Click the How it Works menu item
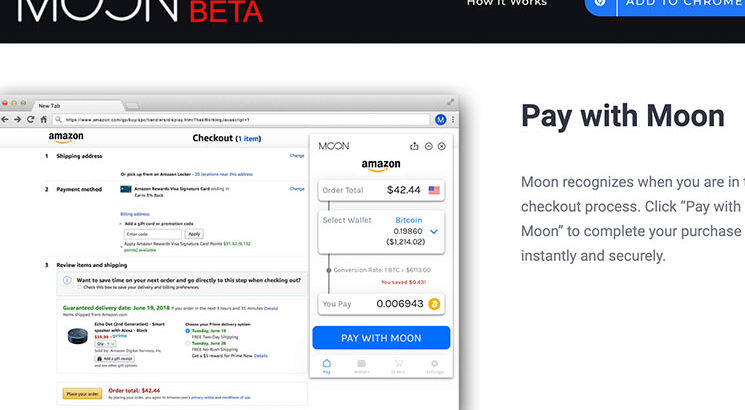Screen dimensions: 745x410 507,4
